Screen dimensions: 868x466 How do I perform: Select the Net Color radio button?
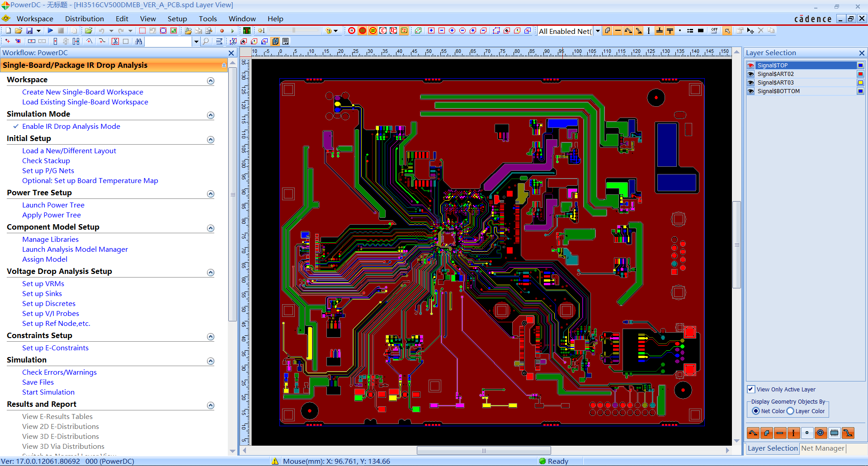[x=756, y=411]
